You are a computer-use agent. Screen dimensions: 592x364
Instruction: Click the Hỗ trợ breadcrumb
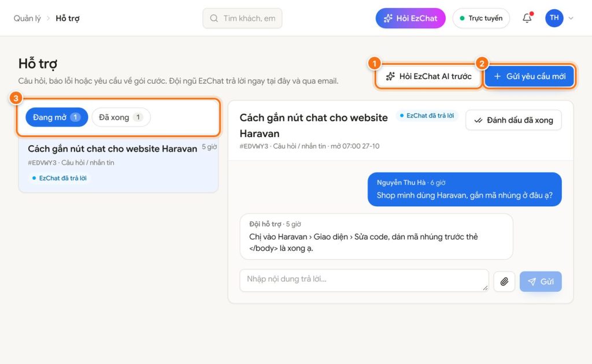[x=68, y=18]
